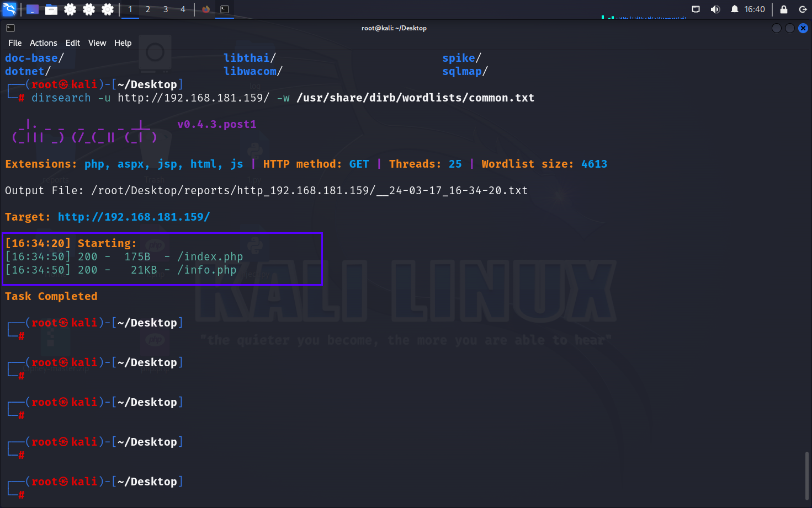Switch to workspace 2
Image resolution: width=812 pixels, height=508 pixels.
(x=148, y=9)
